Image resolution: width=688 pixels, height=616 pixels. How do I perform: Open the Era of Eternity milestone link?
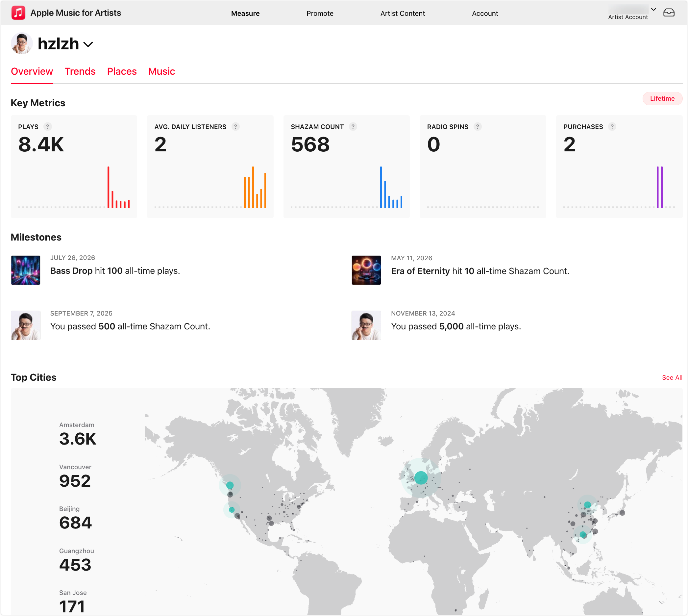[420, 271]
